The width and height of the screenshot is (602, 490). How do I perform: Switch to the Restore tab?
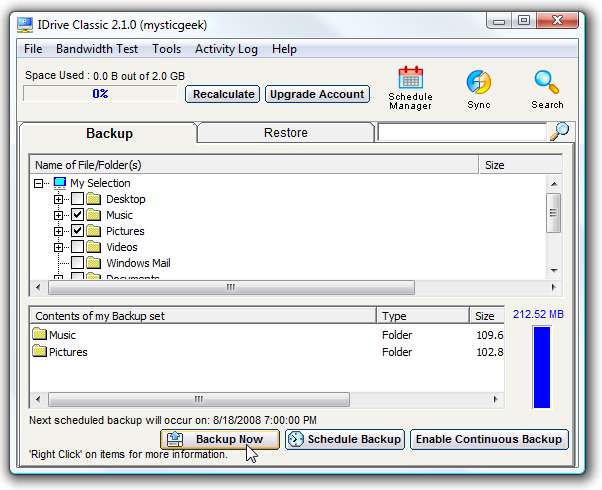click(285, 132)
